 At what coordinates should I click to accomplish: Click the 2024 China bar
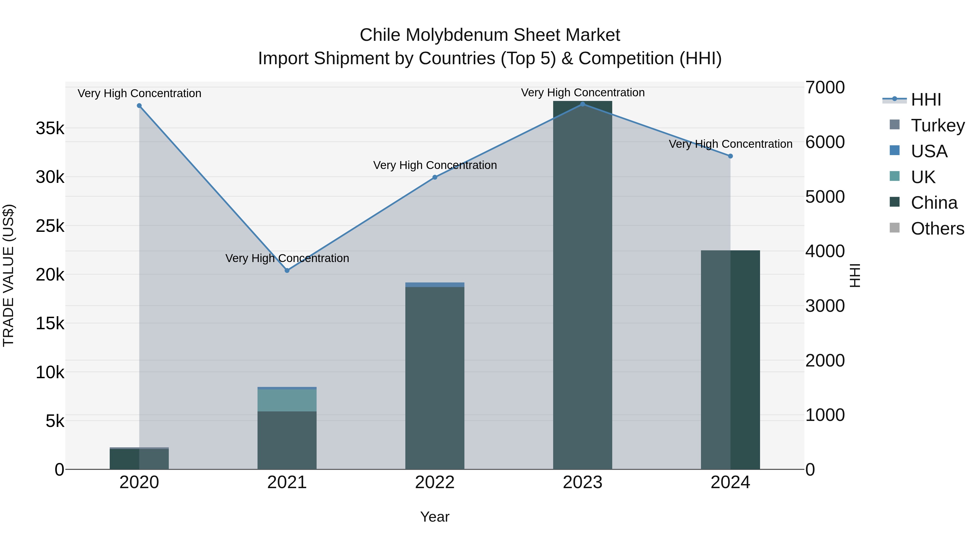tap(730, 360)
